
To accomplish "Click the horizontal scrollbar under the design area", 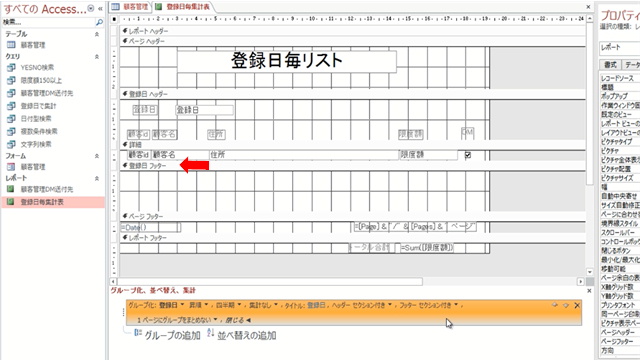I will [270, 282].
